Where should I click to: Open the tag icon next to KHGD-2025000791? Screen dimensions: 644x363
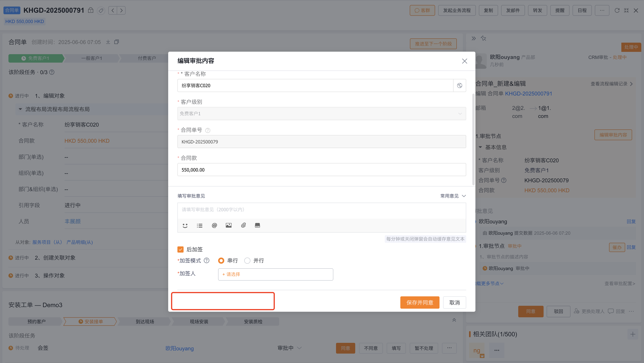tap(101, 11)
